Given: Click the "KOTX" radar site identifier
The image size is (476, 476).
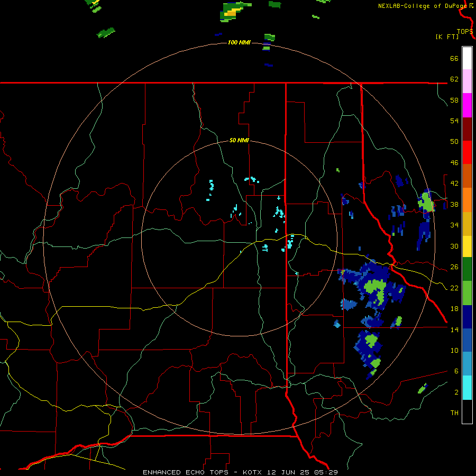Looking at the screenshot, I should coord(253,472).
